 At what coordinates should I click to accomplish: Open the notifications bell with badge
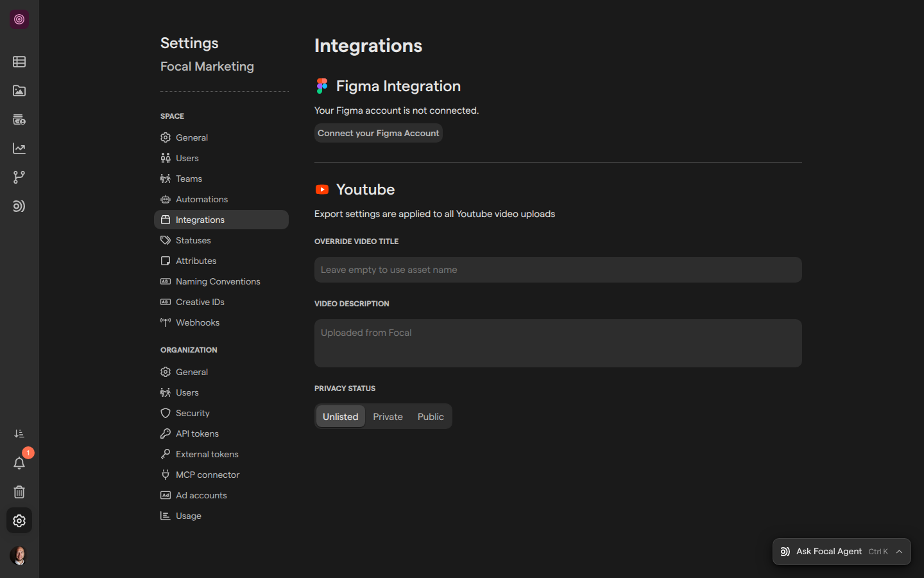point(19,463)
